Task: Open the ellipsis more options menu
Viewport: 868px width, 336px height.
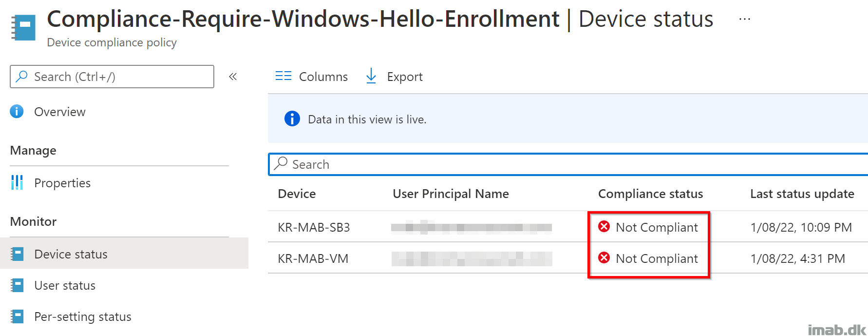Action: [x=744, y=19]
